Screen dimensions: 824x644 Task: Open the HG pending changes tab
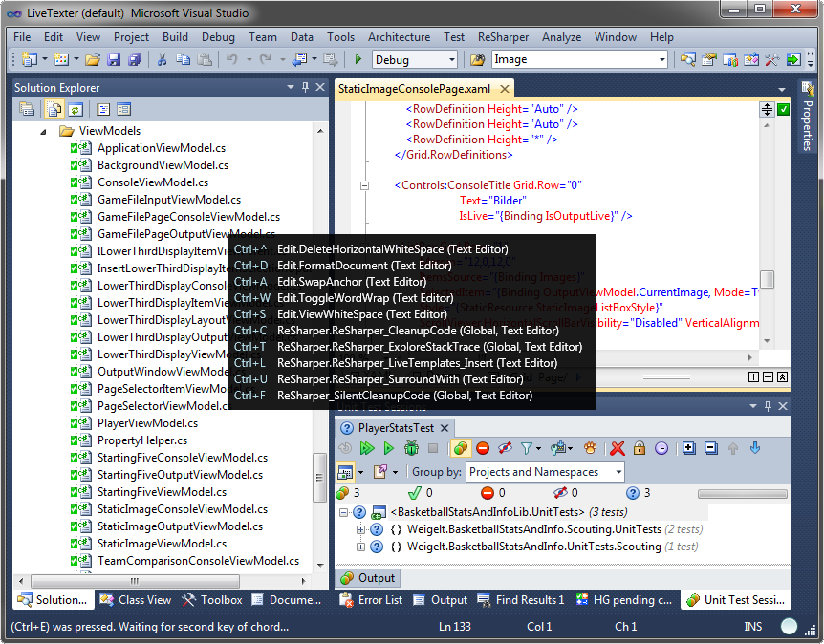coord(624,600)
